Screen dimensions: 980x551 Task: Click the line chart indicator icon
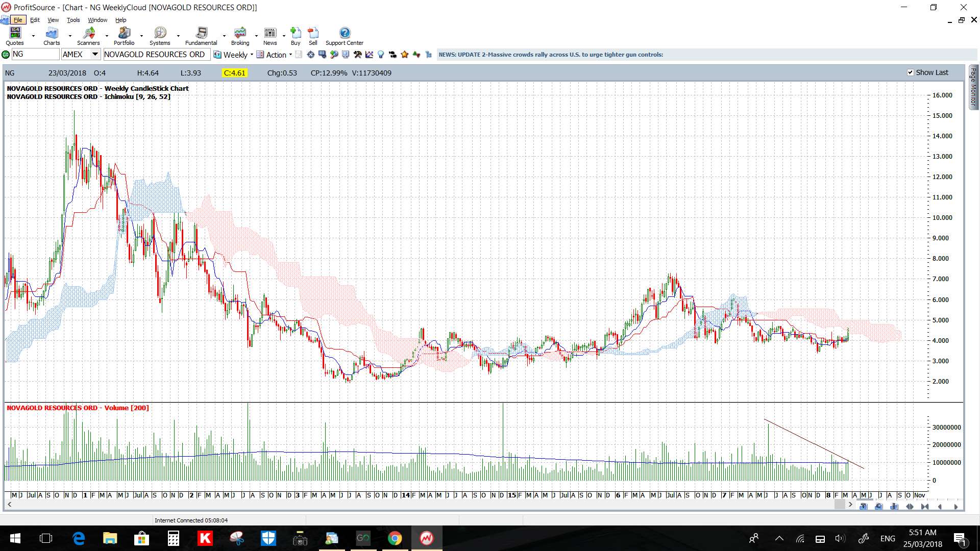point(369,55)
